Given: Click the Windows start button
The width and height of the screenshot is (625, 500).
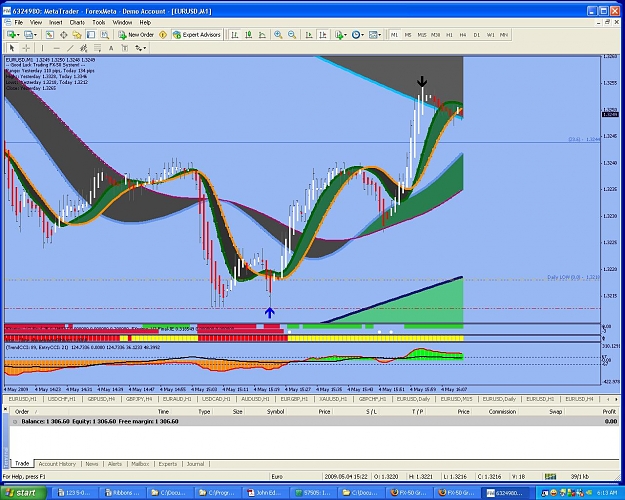Looking at the screenshot, I should 22,493.
